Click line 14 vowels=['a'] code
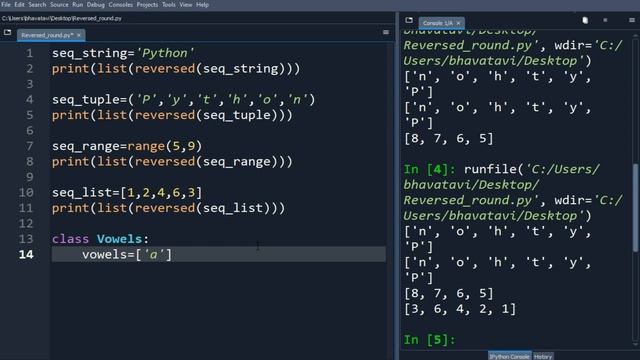This screenshot has height=360, width=640. (x=127, y=255)
